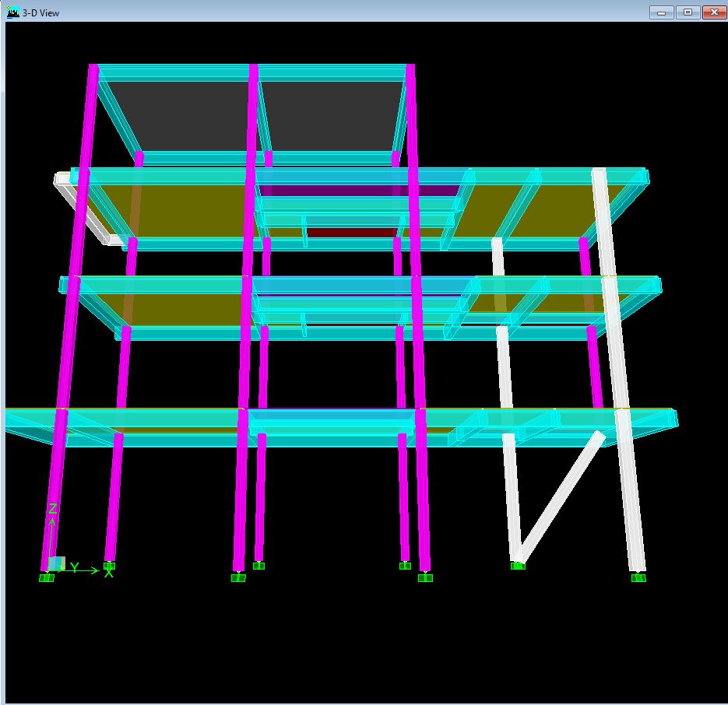Click the green Z axis label
Screen dimensions: 728x705
52,509
